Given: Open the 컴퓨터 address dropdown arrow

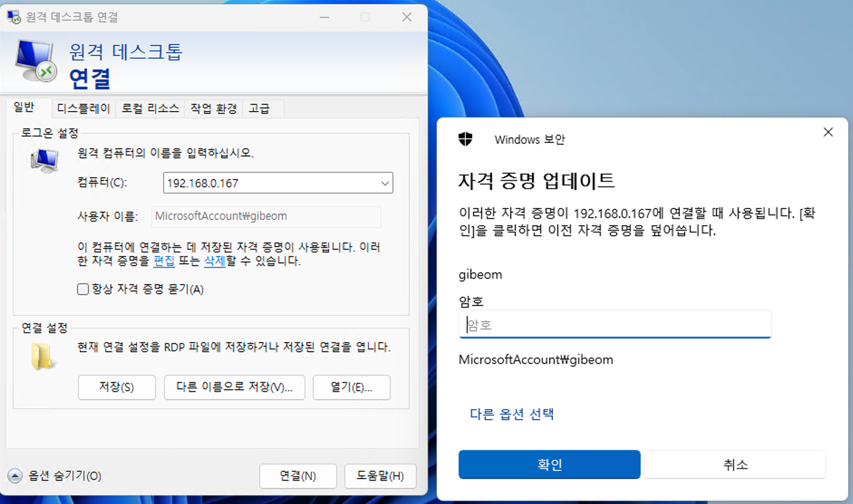Looking at the screenshot, I should (385, 183).
